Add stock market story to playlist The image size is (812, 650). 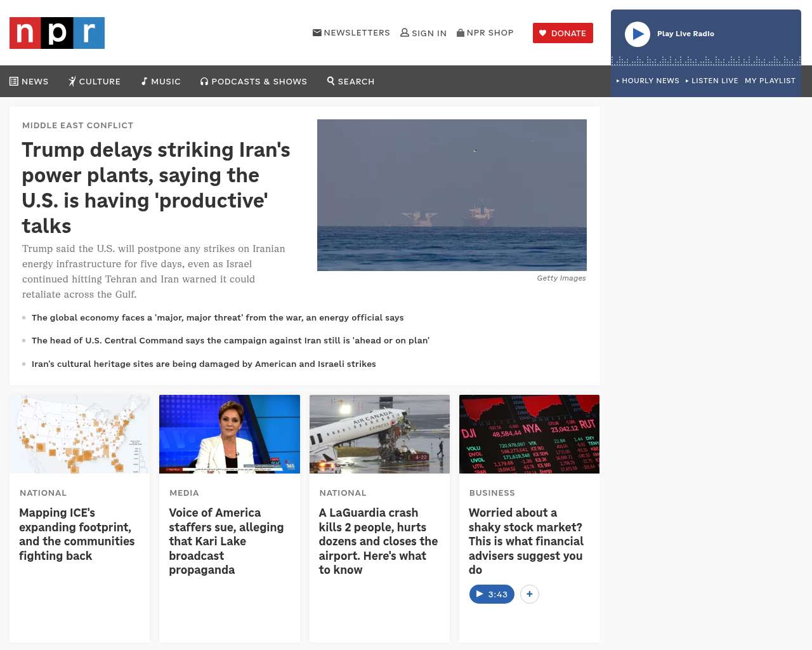tap(530, 594)
